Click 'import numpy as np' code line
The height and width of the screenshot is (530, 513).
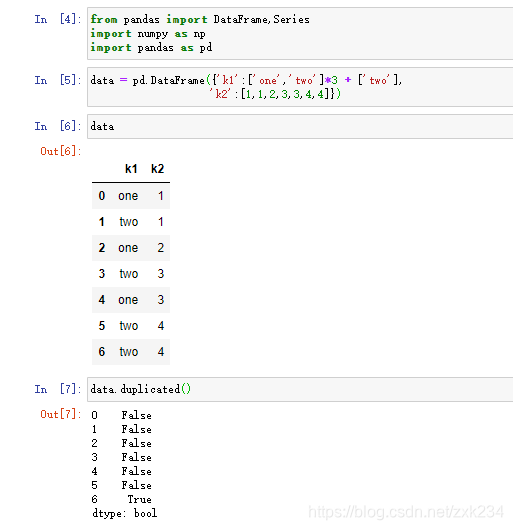(x=148, y=34)
